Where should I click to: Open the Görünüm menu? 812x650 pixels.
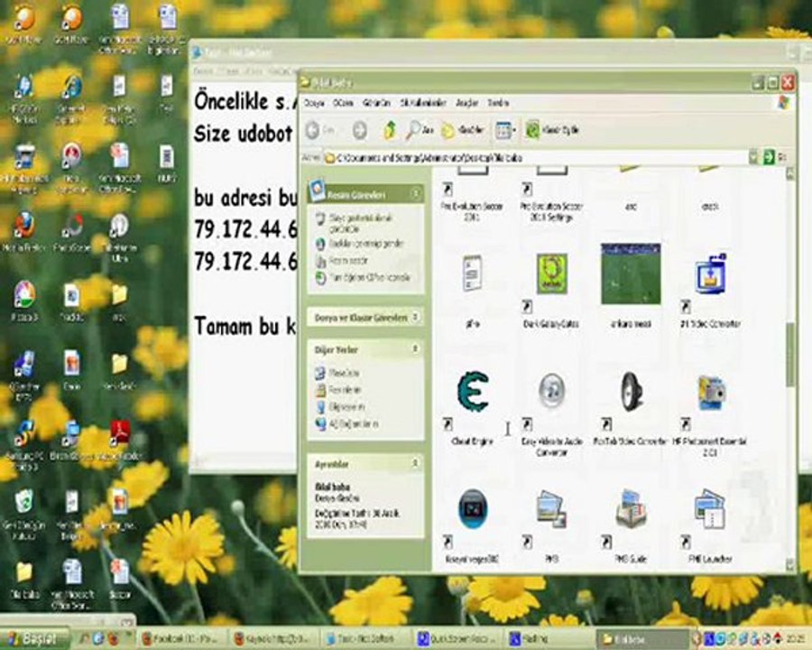(x=376, y=103)
